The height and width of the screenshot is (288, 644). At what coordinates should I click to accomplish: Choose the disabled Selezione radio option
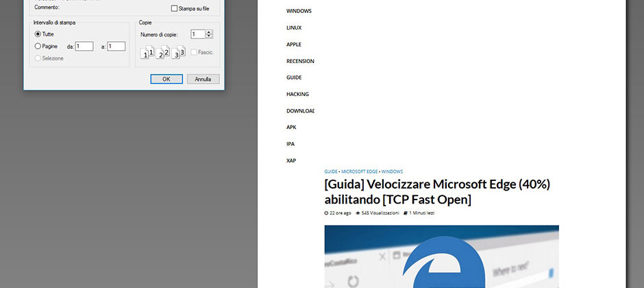38,58
